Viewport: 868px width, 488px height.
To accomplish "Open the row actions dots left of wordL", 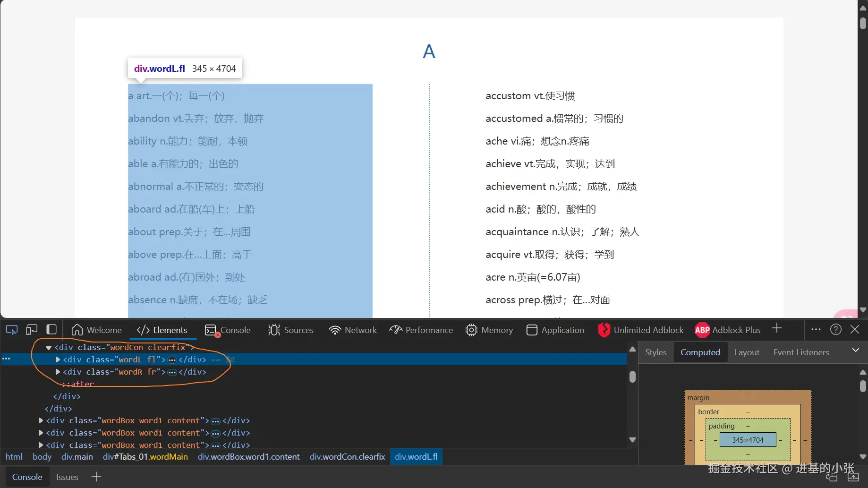I will coord(6,359).
